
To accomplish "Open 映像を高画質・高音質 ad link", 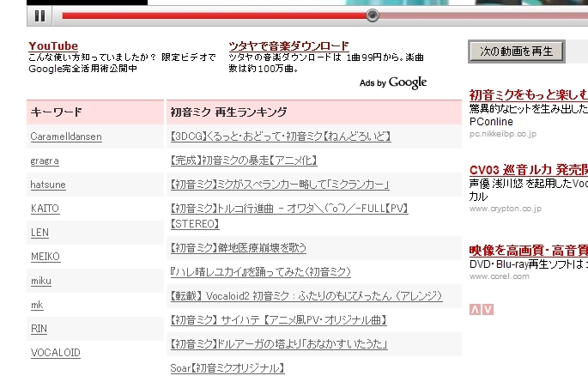I will click(529, 251).
